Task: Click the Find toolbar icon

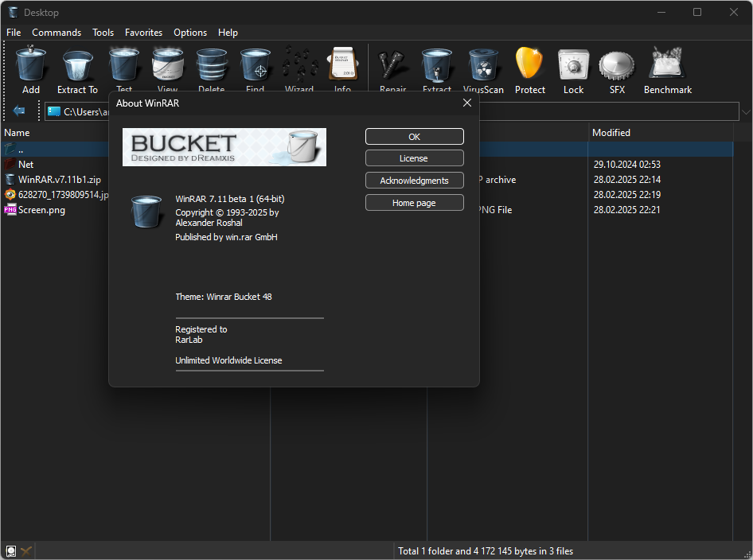Action: tap(255, 64)
